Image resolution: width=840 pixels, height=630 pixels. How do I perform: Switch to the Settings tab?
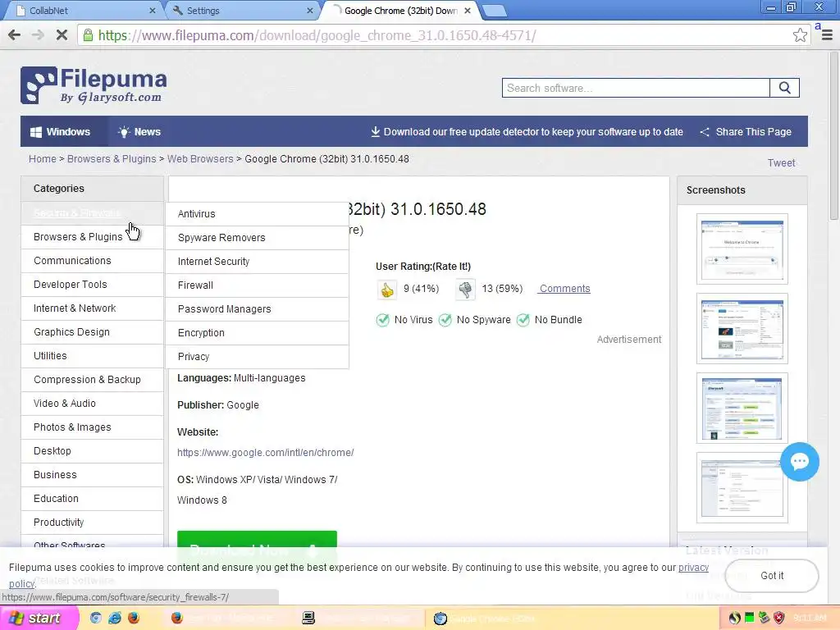pos(242,11)
